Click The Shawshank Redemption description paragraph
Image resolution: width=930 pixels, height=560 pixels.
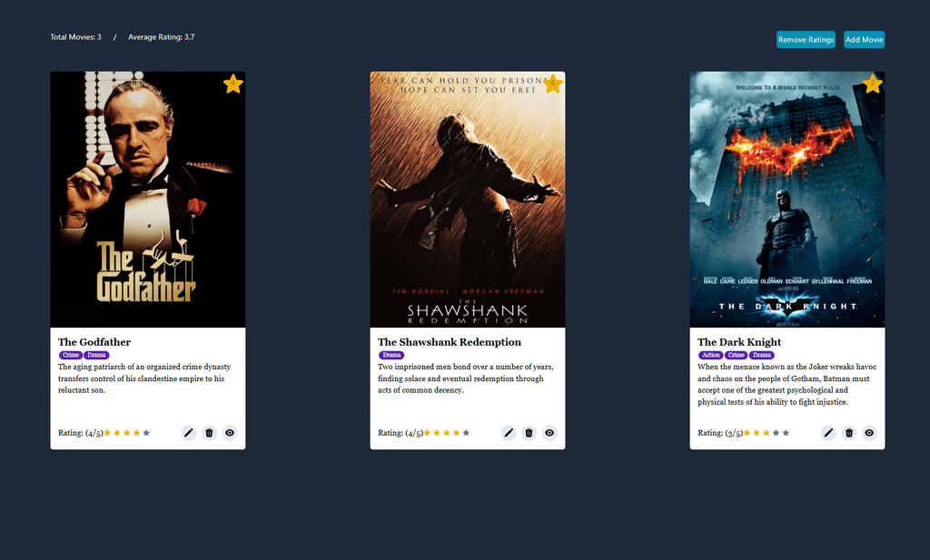[x=466, y=378]
